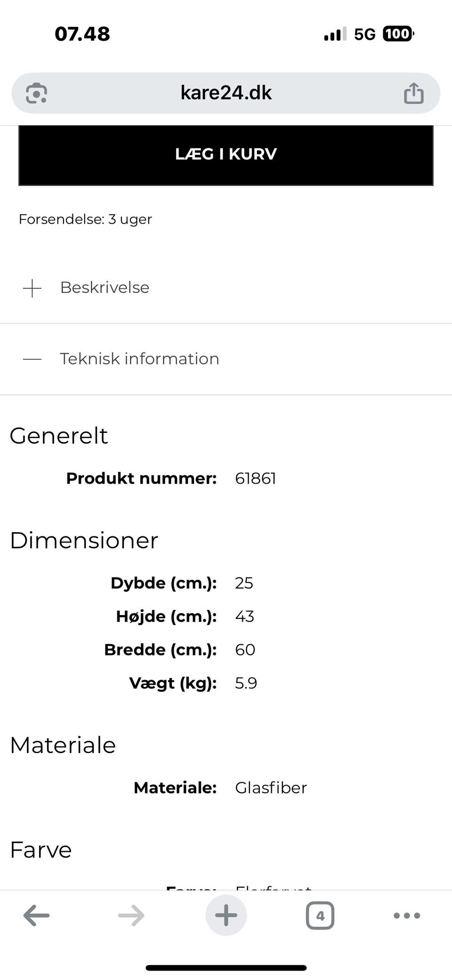The image size is (452, 980).
Task: Tap the plus icon beside Beskrivelse
Action: (32, 288)
